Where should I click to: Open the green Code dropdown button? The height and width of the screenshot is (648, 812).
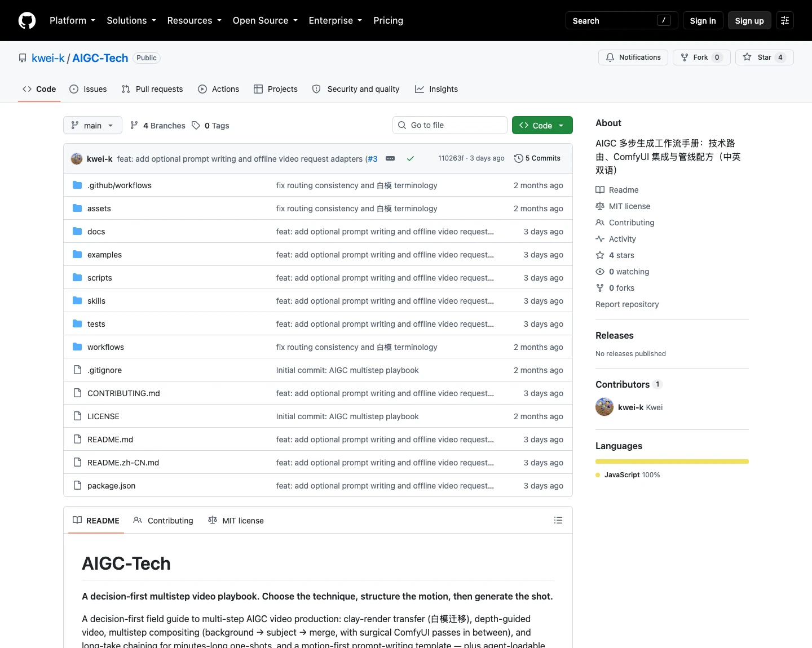click(542, 125)
